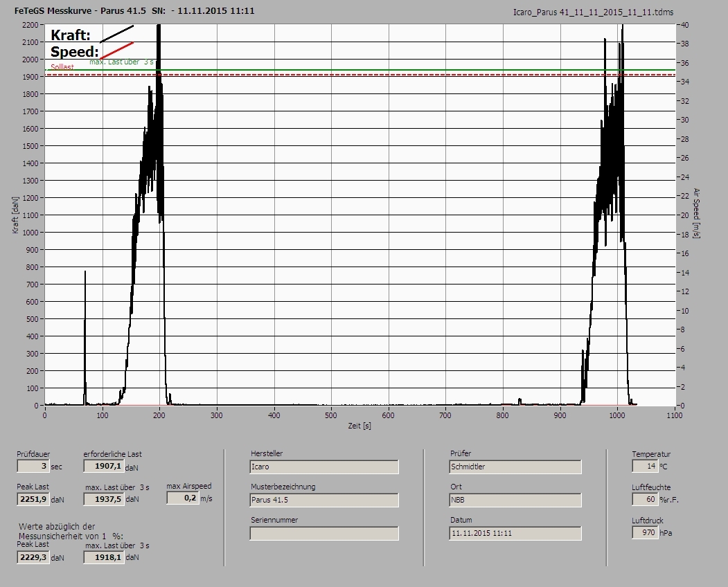Click the green 'max. Last über 3 s' chart label
Viewport: 728px width, 587px height.
click(122, 62)
